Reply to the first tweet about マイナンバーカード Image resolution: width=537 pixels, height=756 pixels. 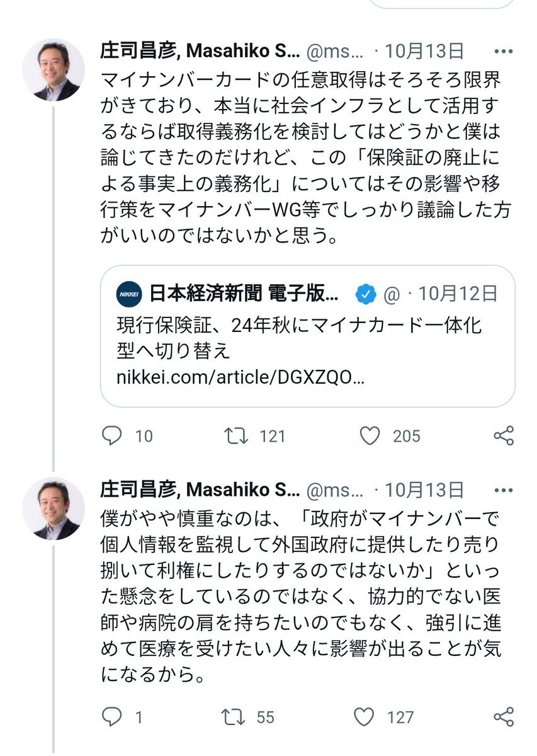(x=111, y=436)
